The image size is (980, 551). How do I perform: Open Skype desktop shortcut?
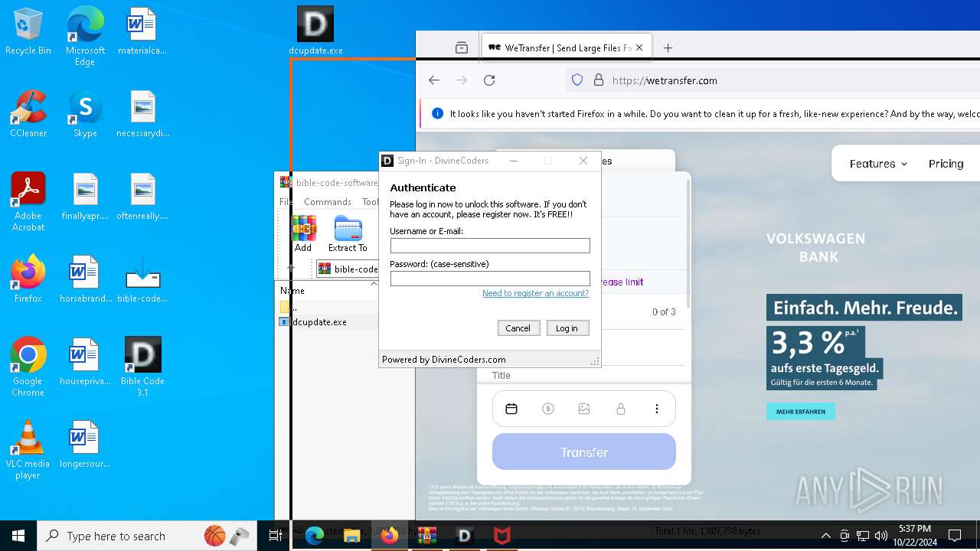pyautogui.click(x=85, y=115)
